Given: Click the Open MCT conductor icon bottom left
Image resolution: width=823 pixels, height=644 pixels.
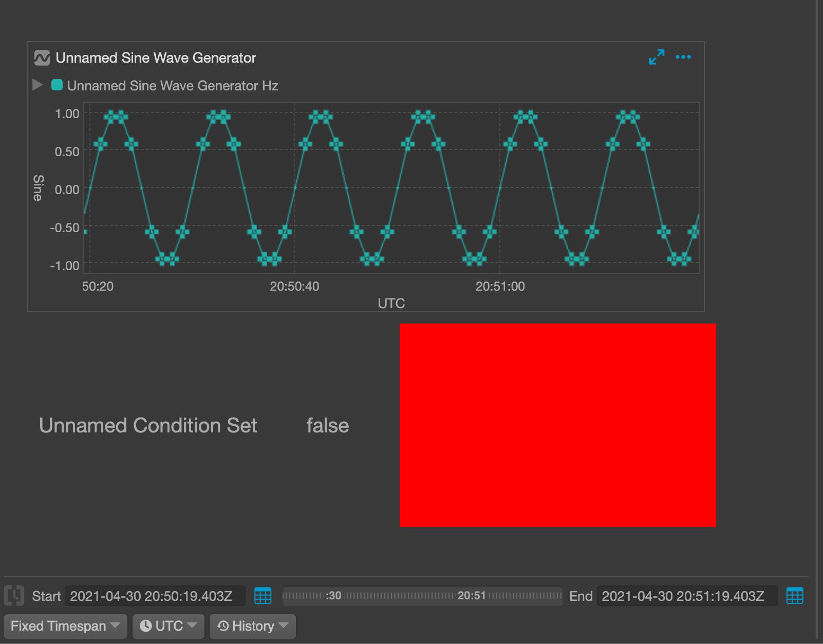Looking at the screenshot, I should (x=14, y=596).
